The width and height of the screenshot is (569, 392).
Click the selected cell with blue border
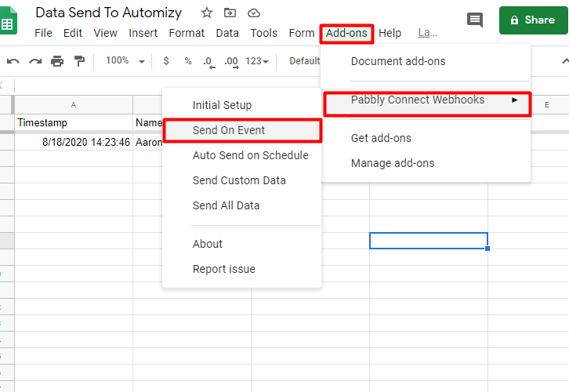point(429,241)
